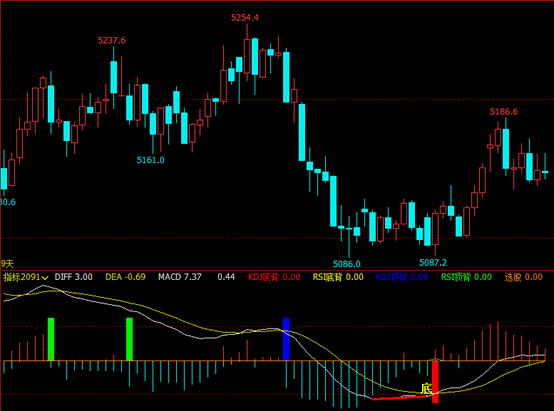This screenshot has height=411, width=554.
Task: Click the DIFF 3.00 indicator value
Action: (73, 277)
